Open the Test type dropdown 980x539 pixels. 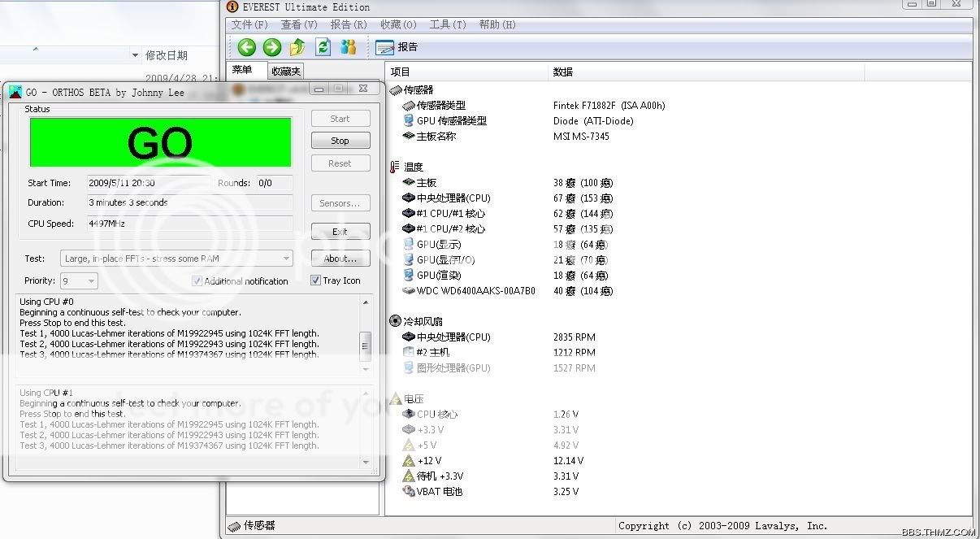(x=286, y=259)
